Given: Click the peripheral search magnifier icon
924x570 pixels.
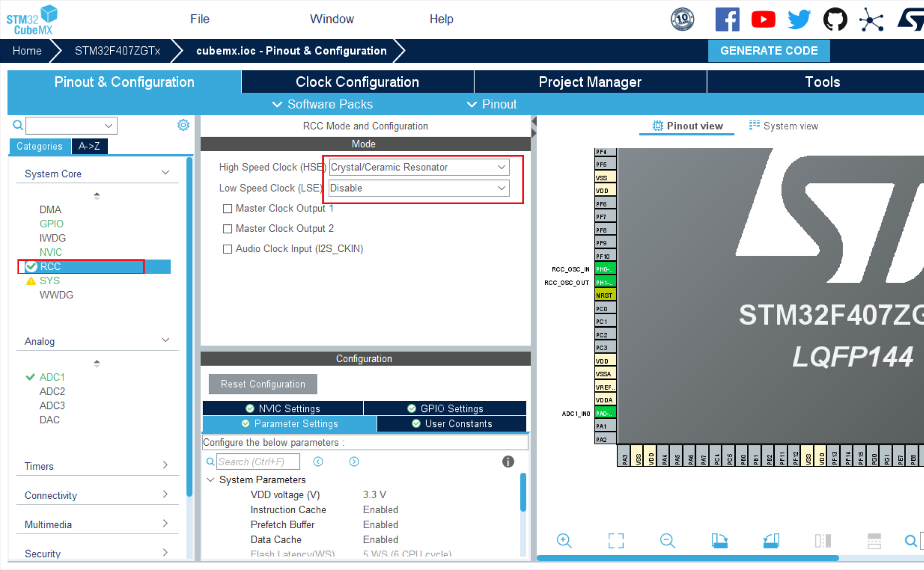Looking at the screenshot, I should [x=18, y=125].
